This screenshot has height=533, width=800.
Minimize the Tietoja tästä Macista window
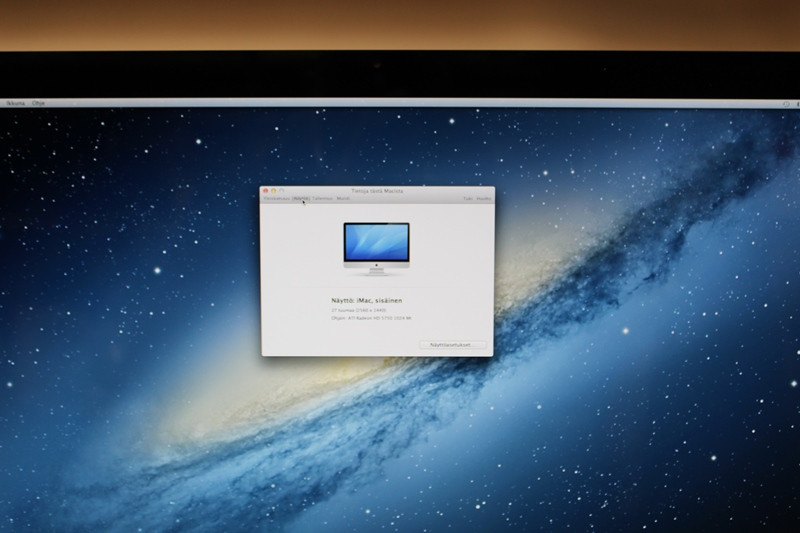(273, 191)
